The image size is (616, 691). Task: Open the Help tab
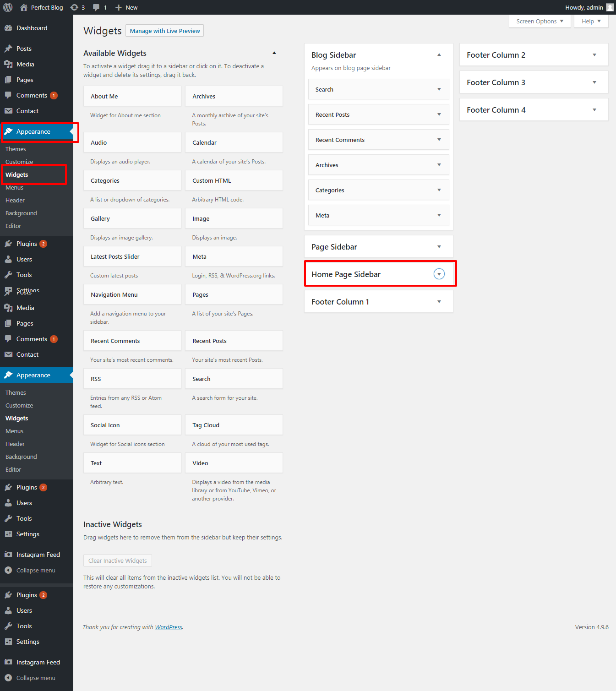click(x=591, y=21)
